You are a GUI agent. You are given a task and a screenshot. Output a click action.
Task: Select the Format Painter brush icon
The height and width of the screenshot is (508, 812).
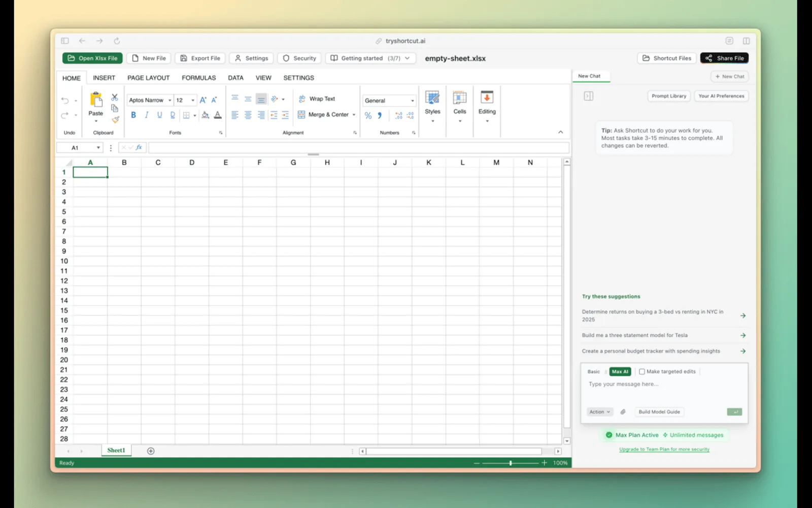(115, 120)
